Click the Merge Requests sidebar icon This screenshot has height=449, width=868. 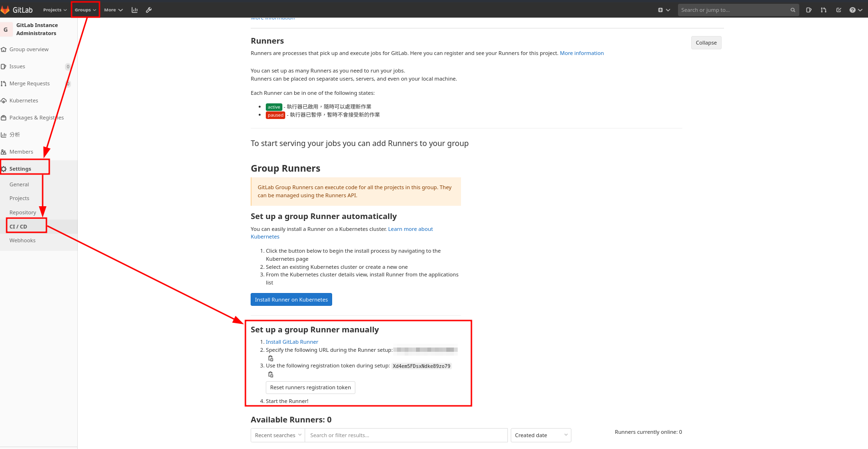4,83
